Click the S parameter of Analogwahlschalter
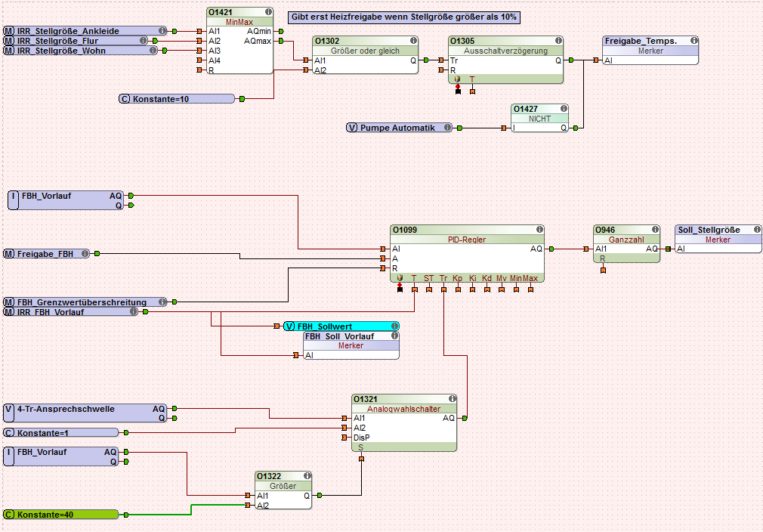 (x=360, y=447)
